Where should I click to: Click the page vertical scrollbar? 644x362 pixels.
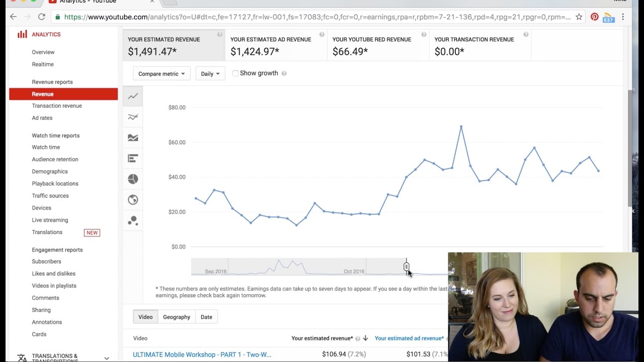(x=631, y=147)
